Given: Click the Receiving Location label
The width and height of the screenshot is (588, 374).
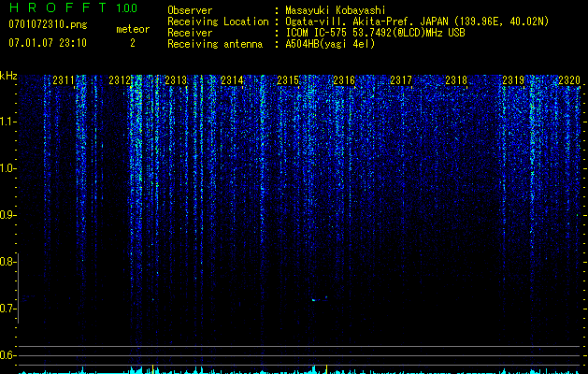Looking at the screenshot, I should coord(218,22).
